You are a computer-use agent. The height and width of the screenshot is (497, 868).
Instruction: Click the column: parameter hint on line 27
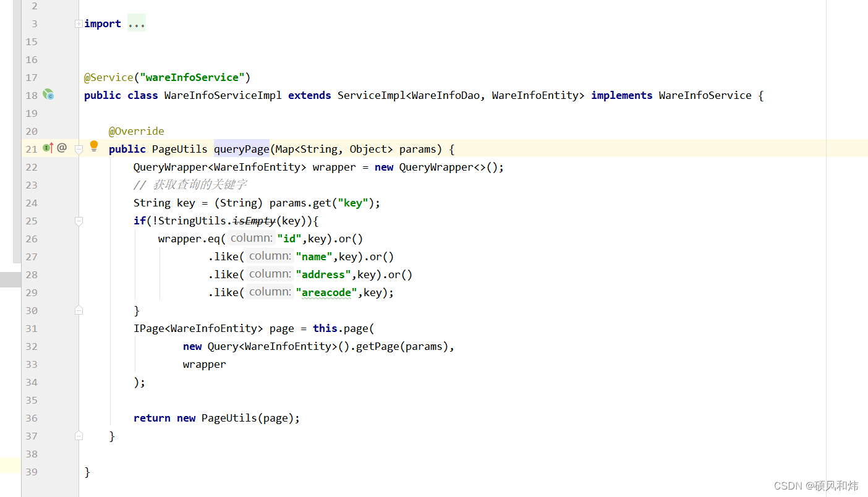tap(270, 256)
